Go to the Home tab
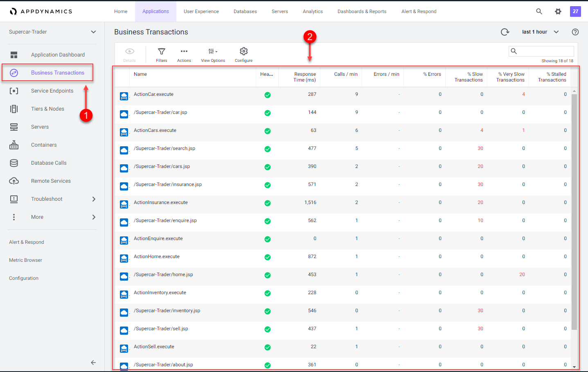The height and width of the screenshot is (372, 588). (x=121, y=11)
